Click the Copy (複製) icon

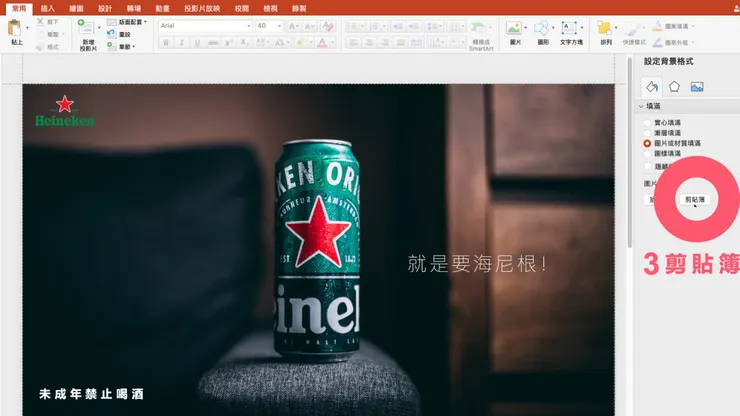coord(40,34)
